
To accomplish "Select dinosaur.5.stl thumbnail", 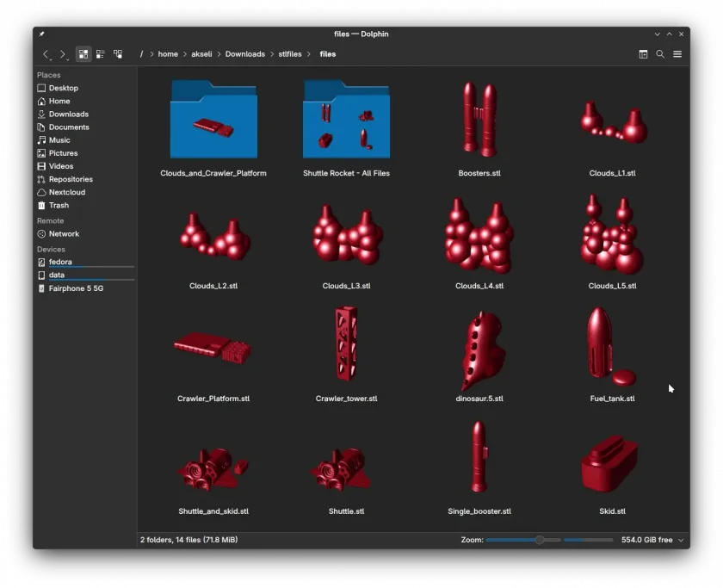I will pyautogui.click(x=479, y=350).
